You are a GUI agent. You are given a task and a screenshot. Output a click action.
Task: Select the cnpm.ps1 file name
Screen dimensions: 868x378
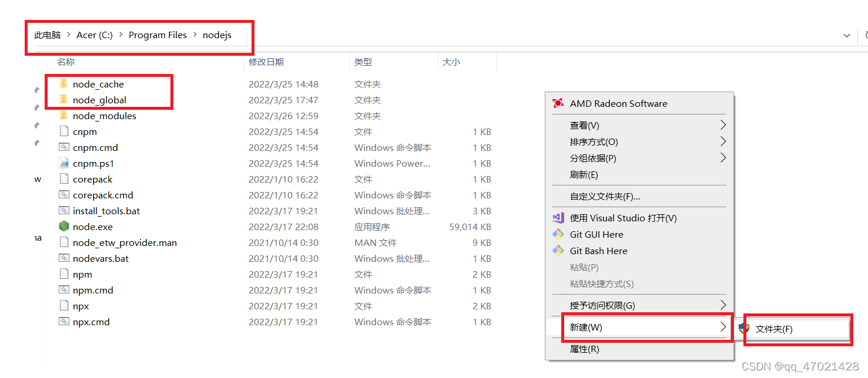point(93,163)
